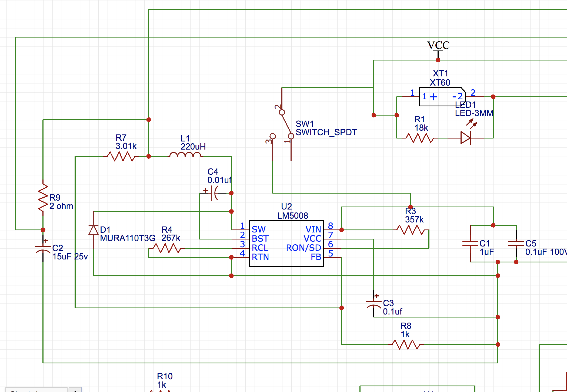Image resolution: width=567 pixels, height=392 pixels.
Task: Click the '15uF 25v' value of C2
Action: (x=70, y=256)
